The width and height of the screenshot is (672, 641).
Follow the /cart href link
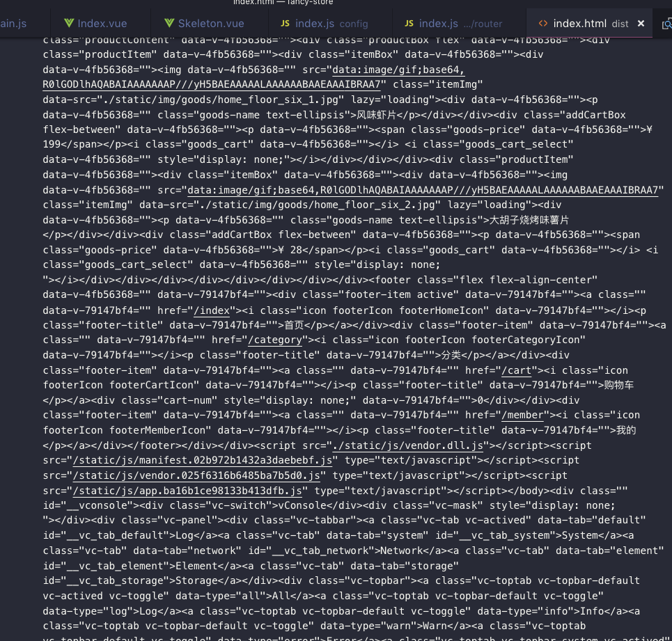click(x=517, y=370)
